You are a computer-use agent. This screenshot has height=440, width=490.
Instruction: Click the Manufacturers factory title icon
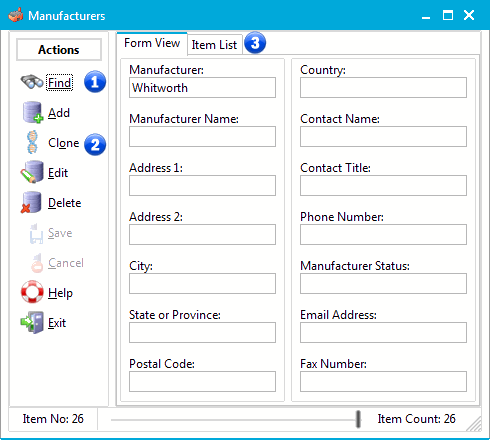[16, 15]
